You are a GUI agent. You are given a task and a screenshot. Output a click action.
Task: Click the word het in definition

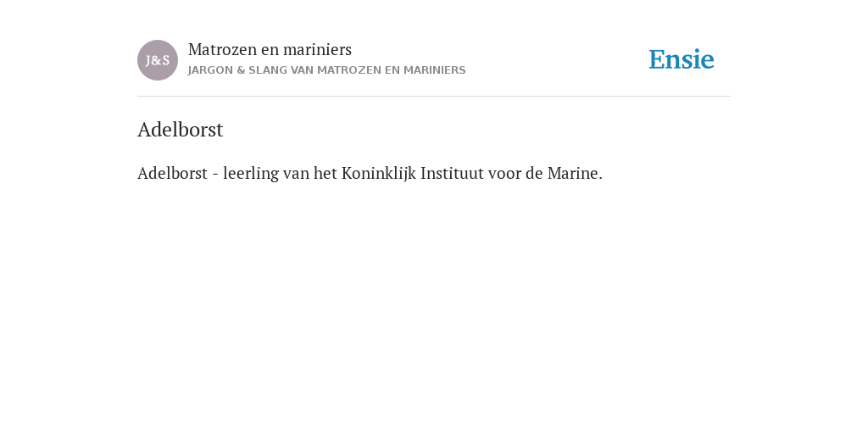coord(325,173)
